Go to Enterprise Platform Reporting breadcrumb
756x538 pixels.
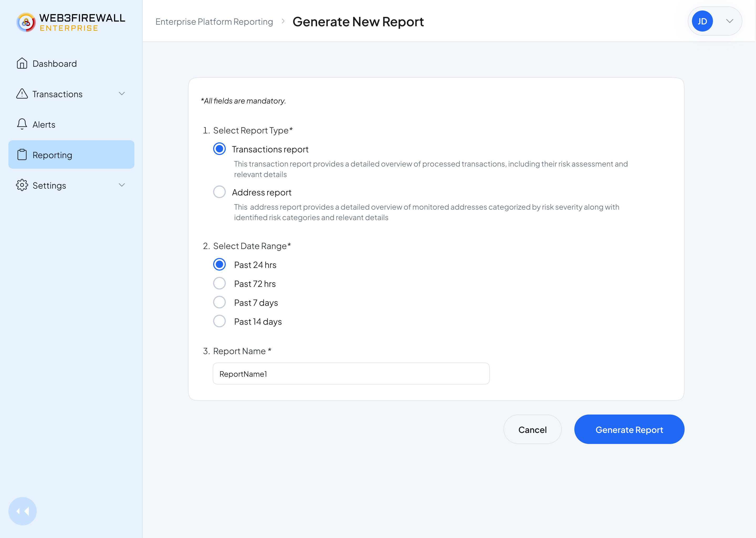click(214, 22)
